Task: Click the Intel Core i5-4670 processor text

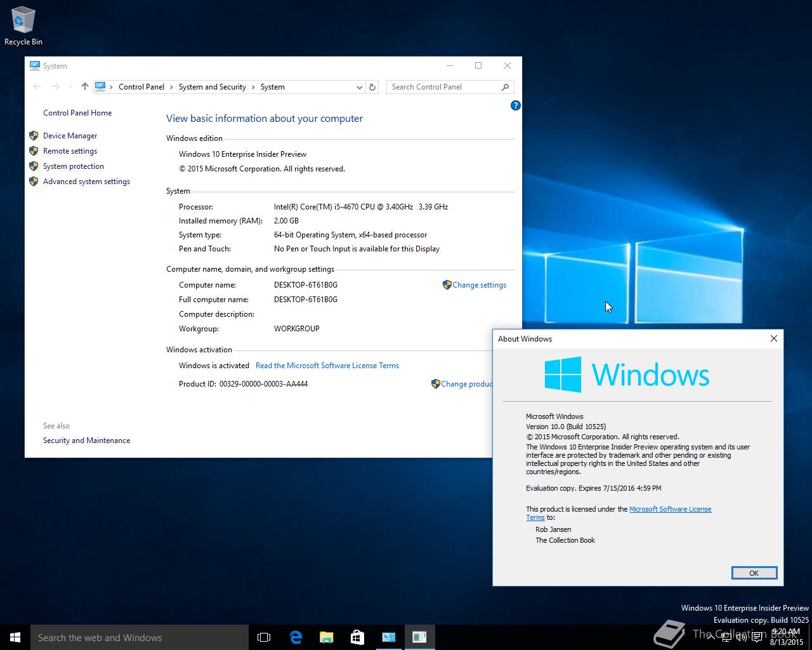Action: tap(361, 207)
